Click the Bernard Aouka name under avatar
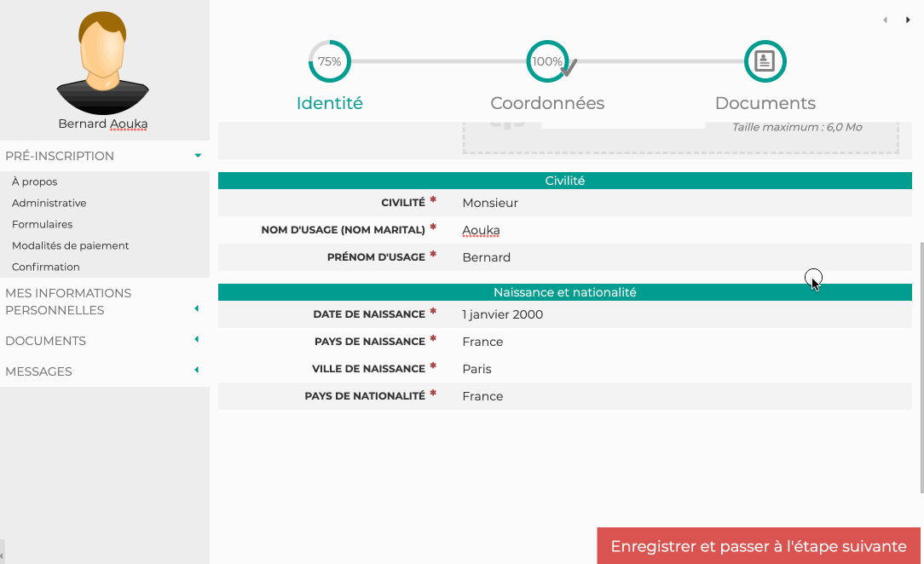The image size is (924, 564). click(x=103, y=124)
